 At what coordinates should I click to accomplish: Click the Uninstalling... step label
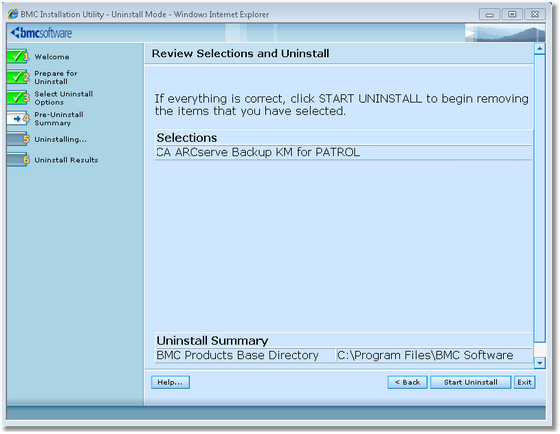point(60,139)
